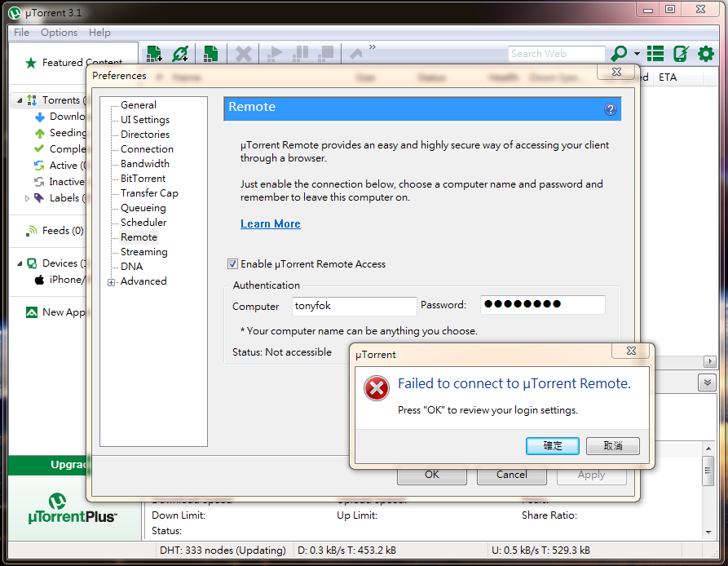Click the Pause torrent toolbar icon
728x566 pixels.
301,53
